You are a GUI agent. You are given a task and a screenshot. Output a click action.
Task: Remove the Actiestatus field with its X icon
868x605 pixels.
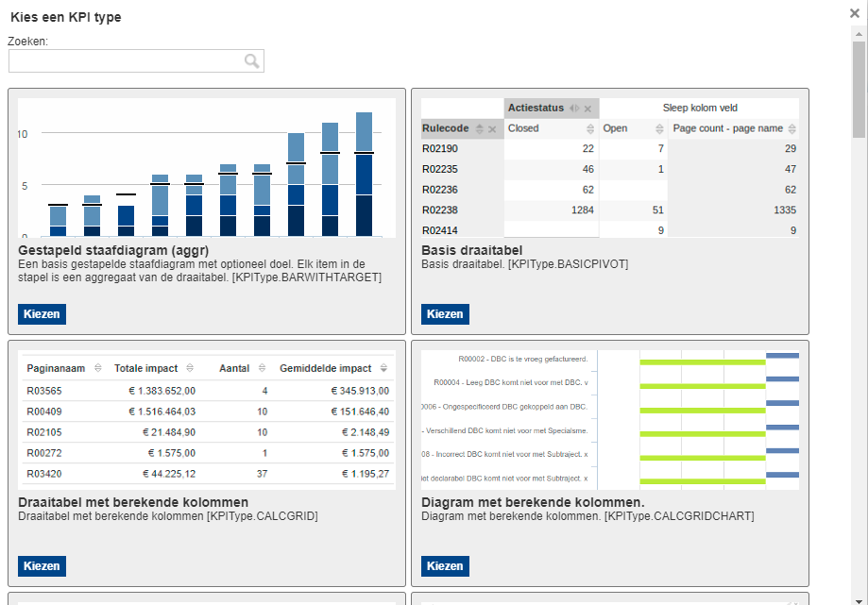coord(587,109)
